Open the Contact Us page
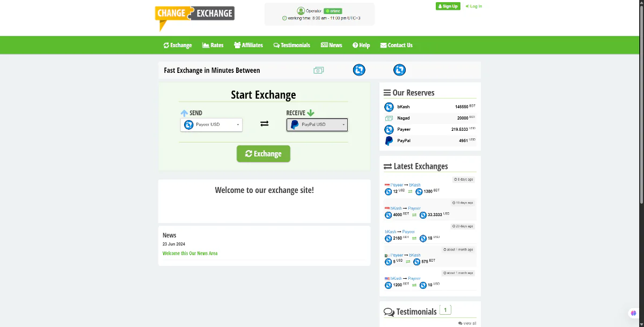Screen dimensions: 644x327 point(397,45)
